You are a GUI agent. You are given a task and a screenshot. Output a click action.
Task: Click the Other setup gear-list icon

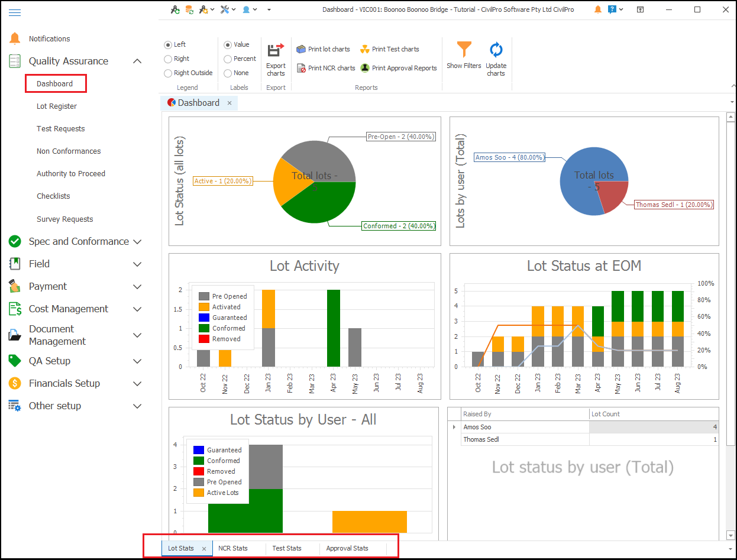click(x=15, y=406)
